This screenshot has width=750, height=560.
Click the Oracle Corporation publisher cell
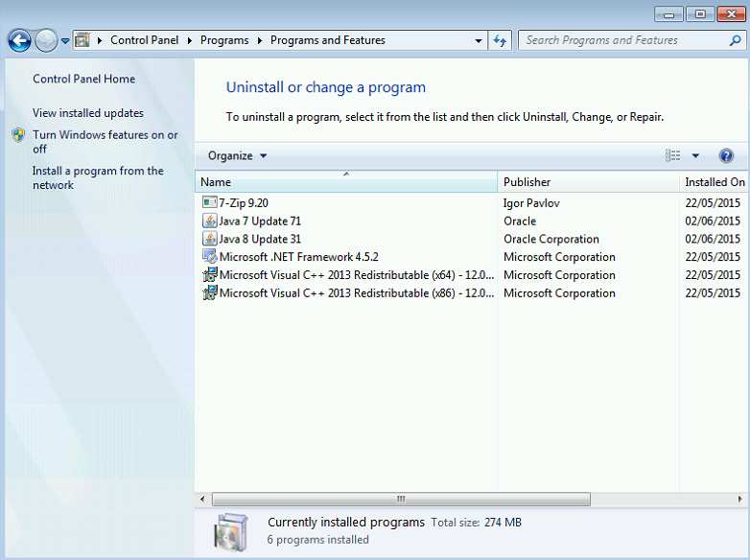(551, 239)
